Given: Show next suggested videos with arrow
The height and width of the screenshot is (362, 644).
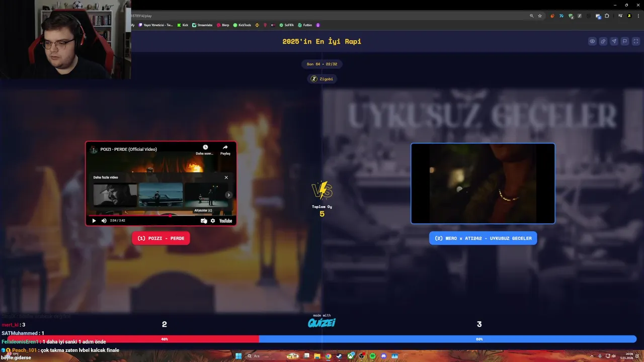Looking at the screenshot, I should point(228,195).
